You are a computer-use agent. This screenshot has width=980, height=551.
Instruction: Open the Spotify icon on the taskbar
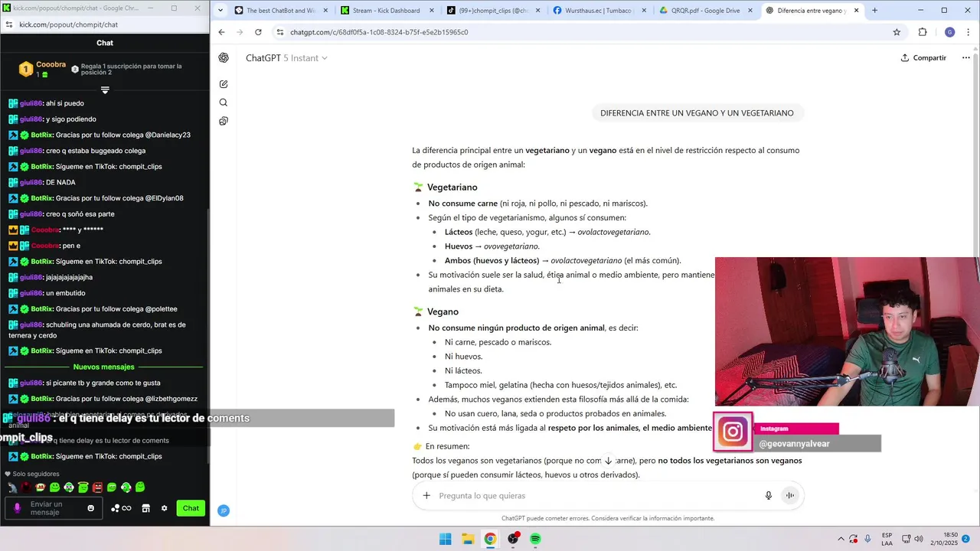(x=535, y=539)
